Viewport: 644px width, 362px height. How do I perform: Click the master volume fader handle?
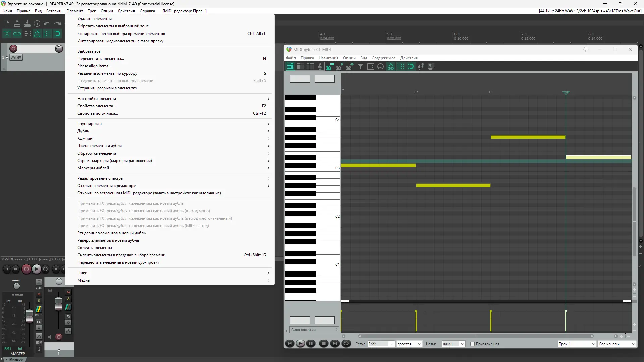tap(30, 316)
